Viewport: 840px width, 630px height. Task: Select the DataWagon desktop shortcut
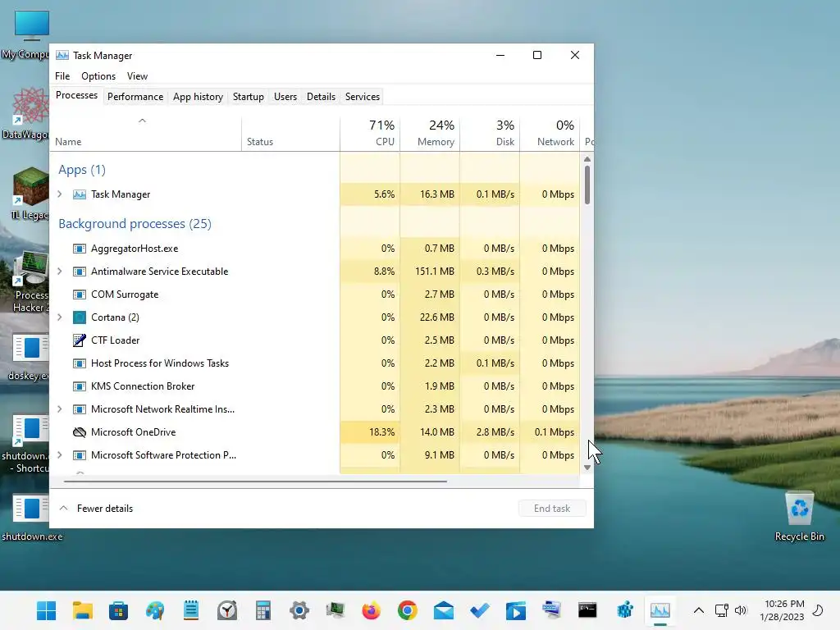(x=25, y=113)
